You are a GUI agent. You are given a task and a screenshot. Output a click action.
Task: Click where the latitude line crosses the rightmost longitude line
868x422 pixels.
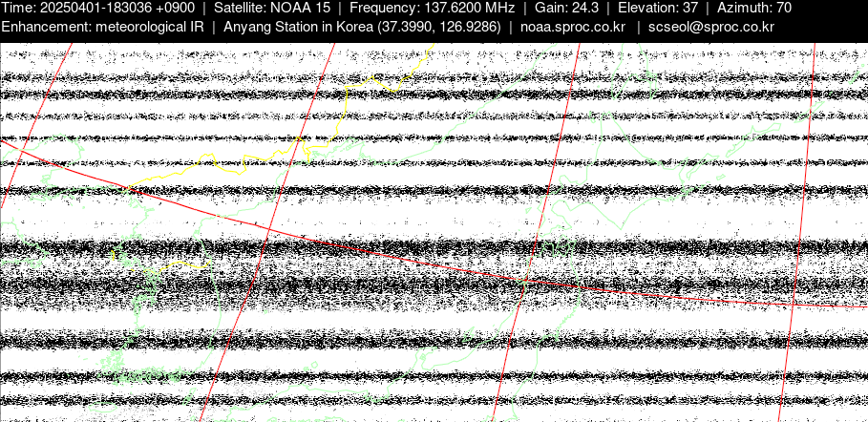tap(793, 303)
